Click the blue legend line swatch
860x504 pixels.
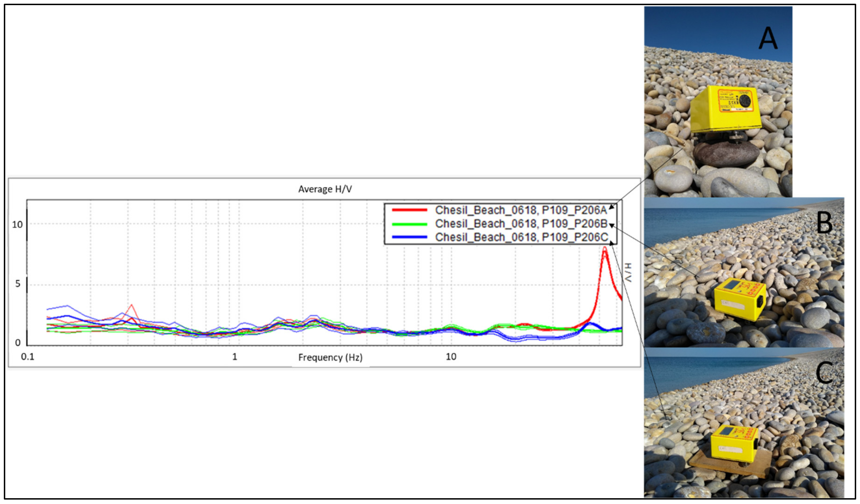click(409, 237)
